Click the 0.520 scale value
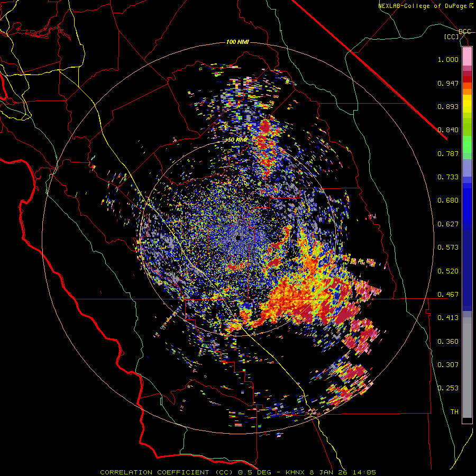The width and height of the screenshot is (476, 476). tap(448, 271)
